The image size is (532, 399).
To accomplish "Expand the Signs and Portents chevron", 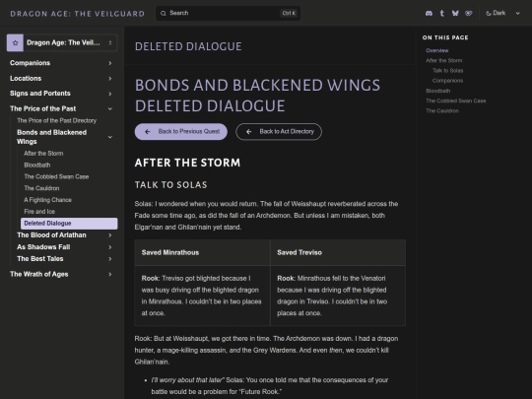I will (x=110, y=94).
